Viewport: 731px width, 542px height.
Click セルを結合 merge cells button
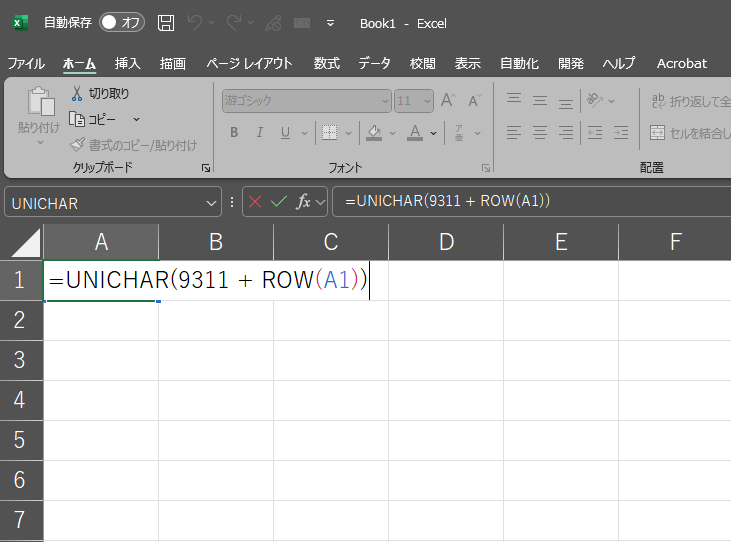690,133
